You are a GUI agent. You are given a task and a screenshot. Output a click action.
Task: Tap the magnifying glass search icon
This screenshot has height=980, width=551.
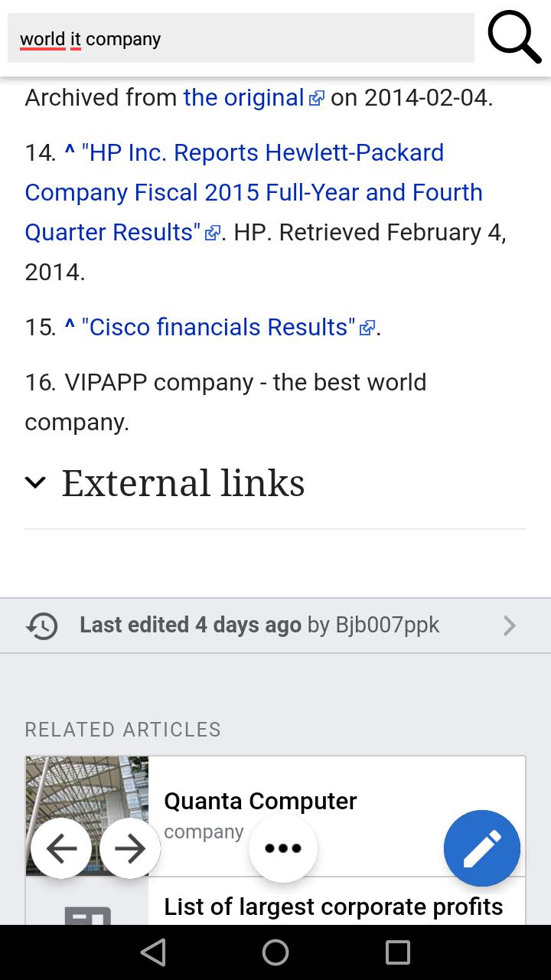(x=514, y=37)
